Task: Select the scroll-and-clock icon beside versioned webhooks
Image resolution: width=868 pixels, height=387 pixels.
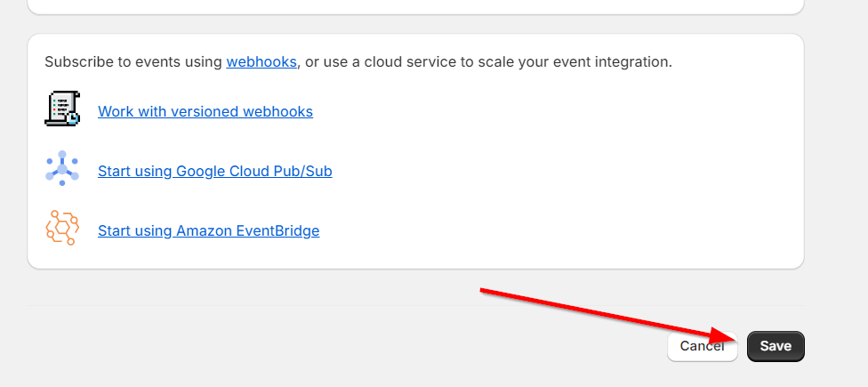Action: (x=62, y=109)
